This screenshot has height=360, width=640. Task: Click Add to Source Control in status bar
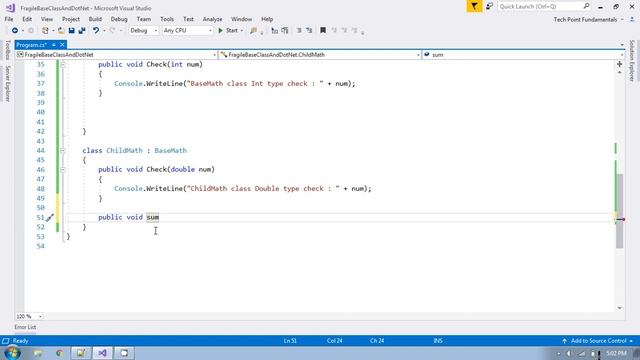598,341
